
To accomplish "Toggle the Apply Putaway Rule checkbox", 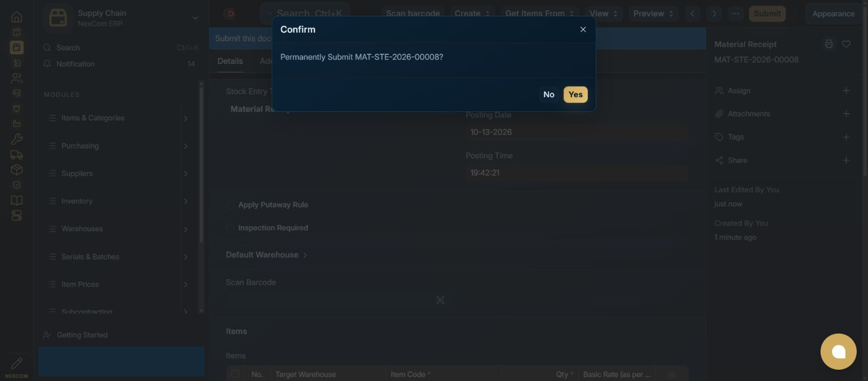I will tap(230, 205).
